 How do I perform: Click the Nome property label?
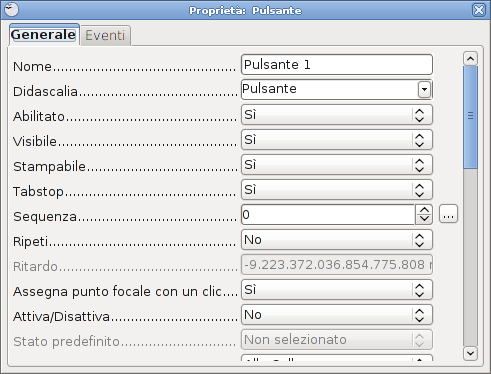tap(32, 66)
